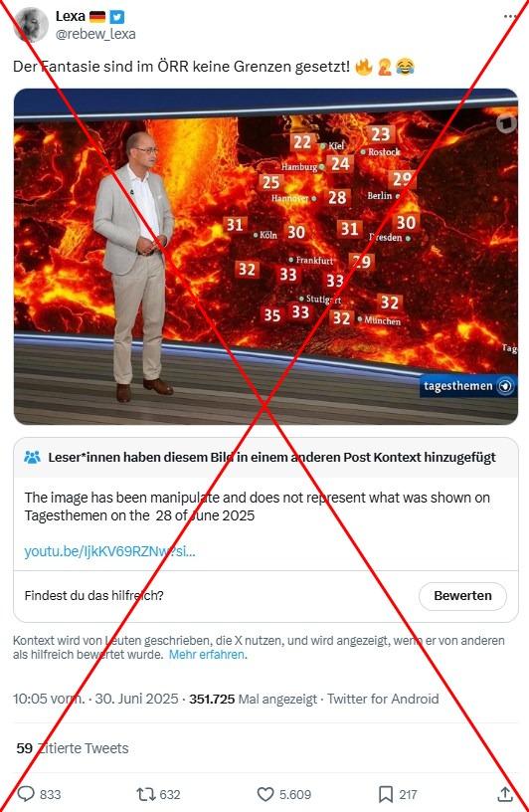Open the 59 Zitierte Tweets list

click(x=73, y=748)
